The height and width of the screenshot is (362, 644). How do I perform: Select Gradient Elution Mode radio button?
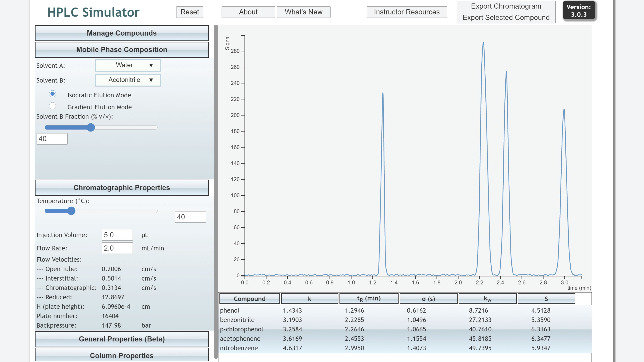click(x=52, y=106)
